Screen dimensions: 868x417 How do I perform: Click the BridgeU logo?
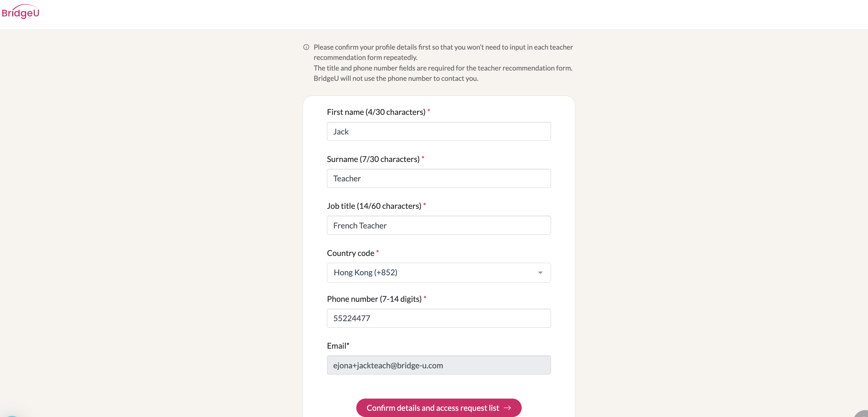click(20, 12)
